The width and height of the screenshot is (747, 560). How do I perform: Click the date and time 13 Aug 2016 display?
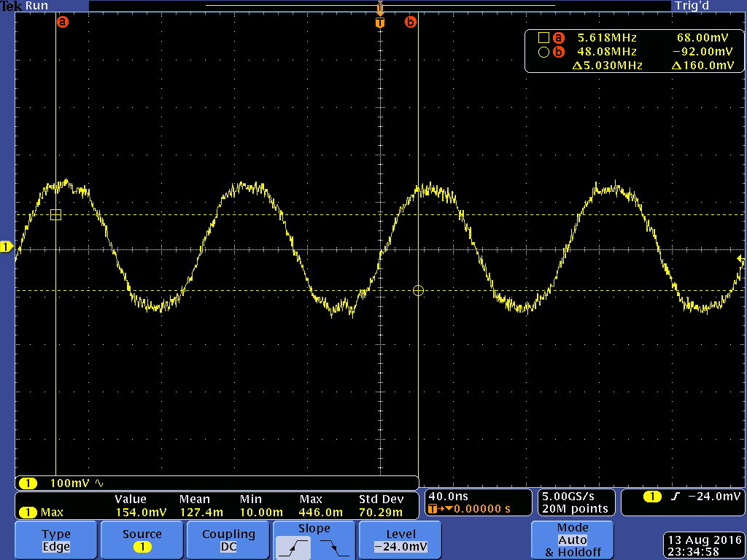tap(705, 545)
